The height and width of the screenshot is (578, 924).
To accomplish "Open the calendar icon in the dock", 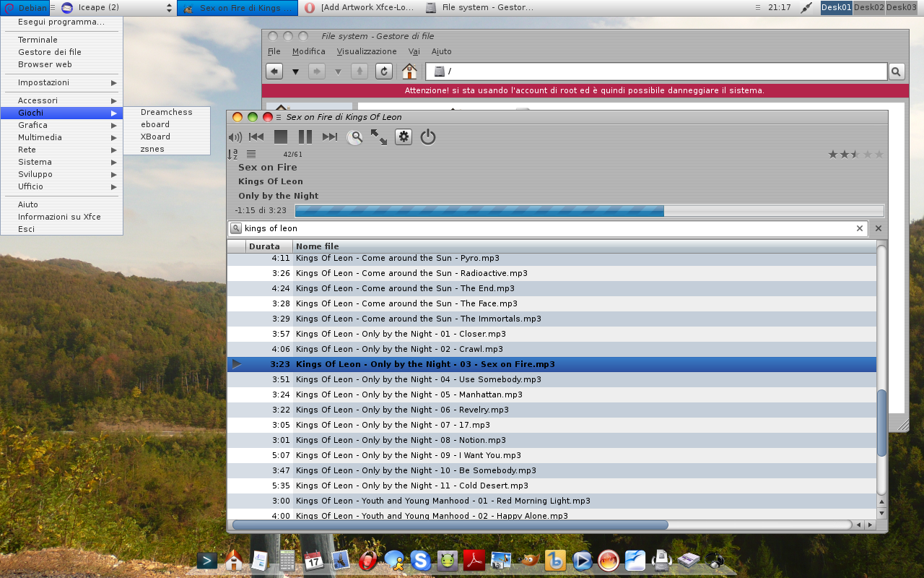I will point(314,560).
